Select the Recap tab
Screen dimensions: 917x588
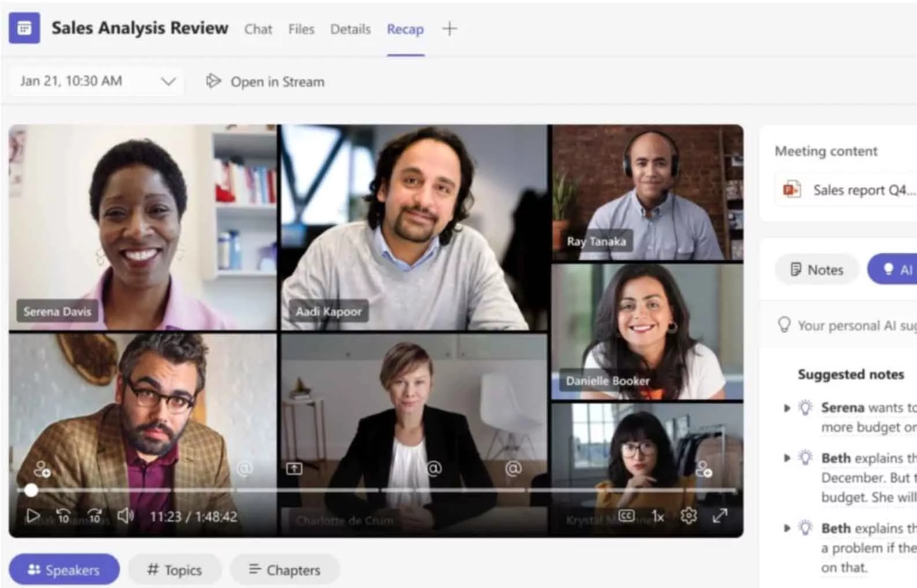[405, 29]
